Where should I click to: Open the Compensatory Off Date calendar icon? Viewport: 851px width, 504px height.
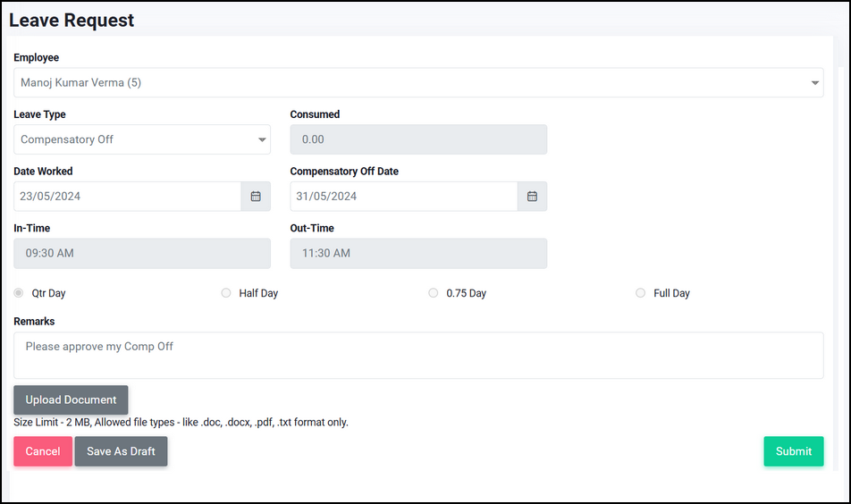point(533,197)
